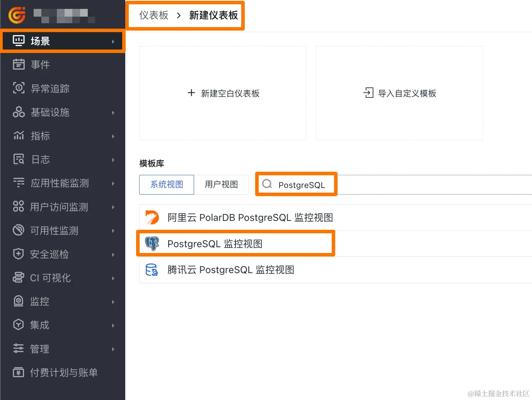Click the 可用性监测 radar icon
Viewport: 532px width, 400px height.
click(x=19, y=230)
